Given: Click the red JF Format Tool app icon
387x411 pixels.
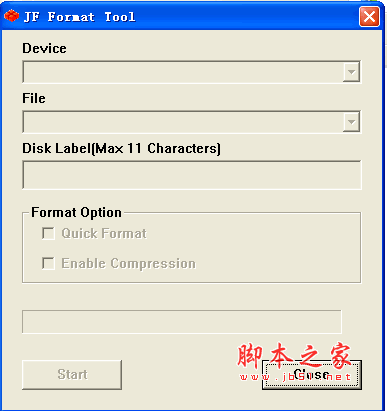Looking at the screenshot, I should 11,16.
